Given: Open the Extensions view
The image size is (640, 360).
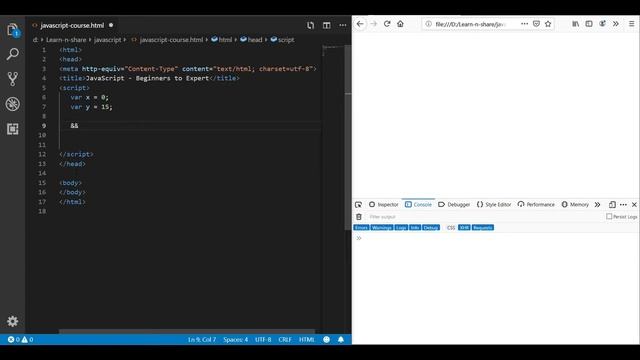Looking at the screenshot, I should (x=13, y=129).
